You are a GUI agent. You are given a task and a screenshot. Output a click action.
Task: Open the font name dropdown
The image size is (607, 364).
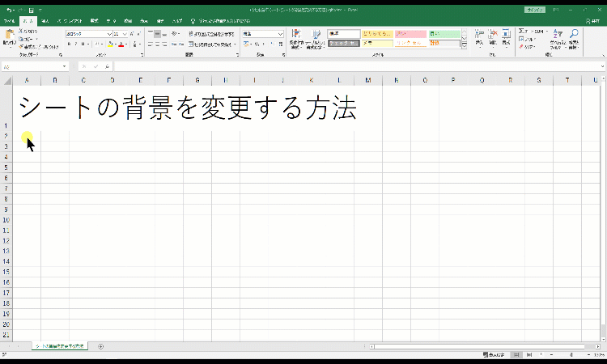[x=110, y=34]
